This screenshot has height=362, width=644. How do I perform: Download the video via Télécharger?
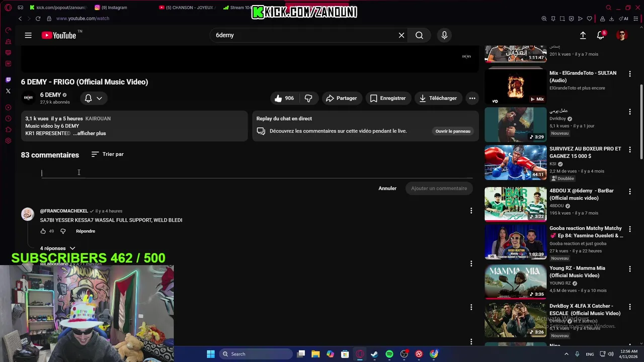pos(438,98)
